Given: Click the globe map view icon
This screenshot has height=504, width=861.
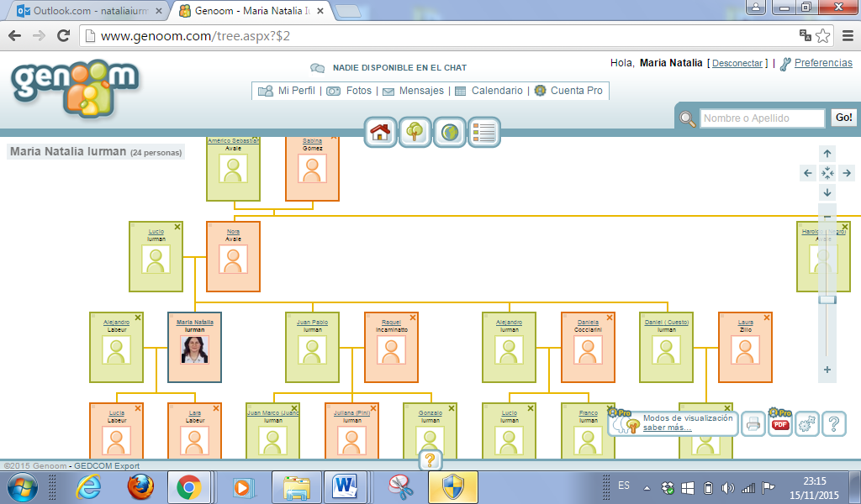Looking at the screenshot, I should 450,133.
